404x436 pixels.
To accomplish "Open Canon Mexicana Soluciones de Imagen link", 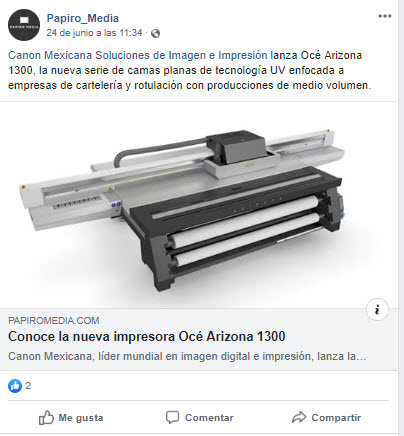I will click(138, 55).
